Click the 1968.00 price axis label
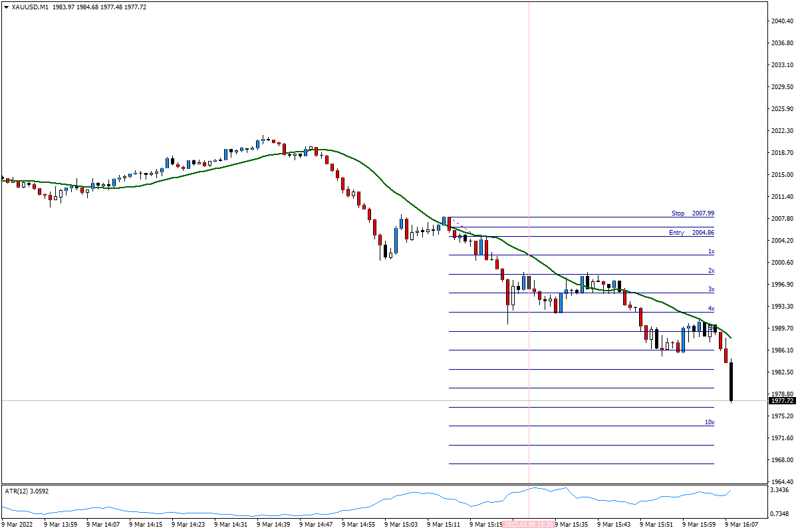 783,460
